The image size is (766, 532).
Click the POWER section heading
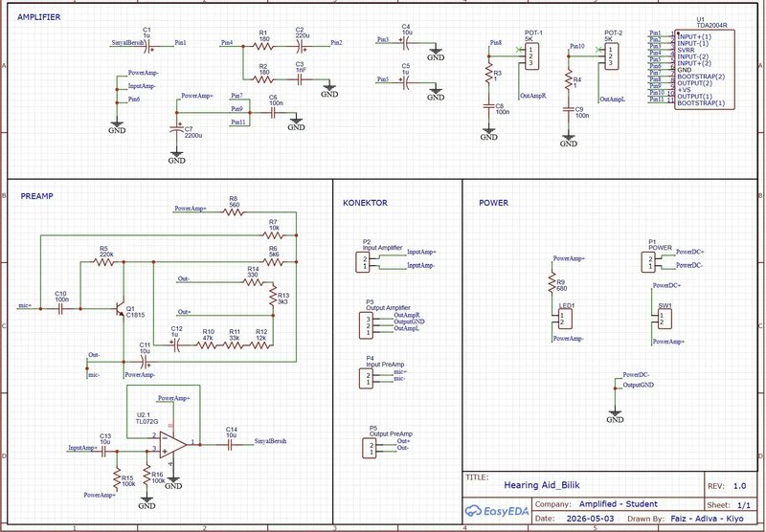[x=493, y=203]
